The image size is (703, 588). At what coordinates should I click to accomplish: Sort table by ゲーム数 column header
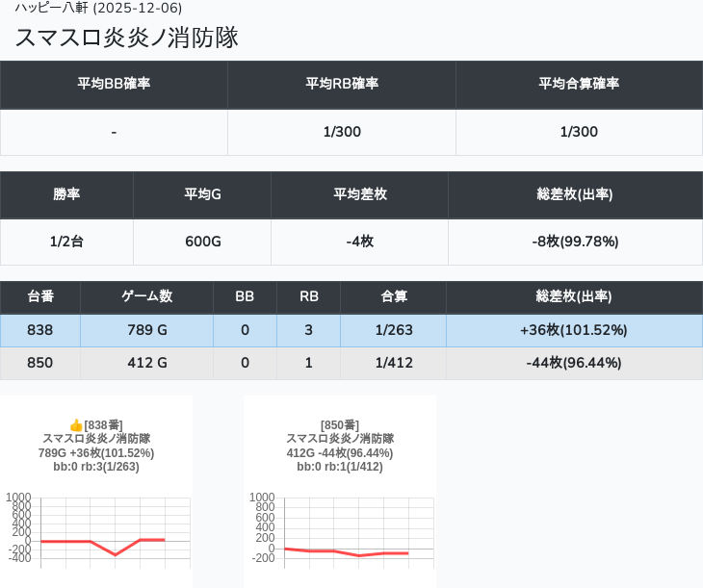click(146, 297)
